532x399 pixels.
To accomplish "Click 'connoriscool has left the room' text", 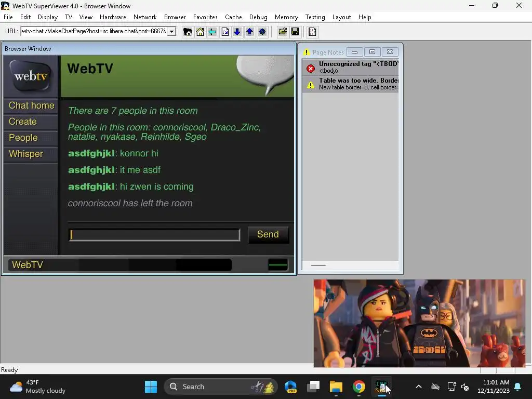I will pos(130,203).
